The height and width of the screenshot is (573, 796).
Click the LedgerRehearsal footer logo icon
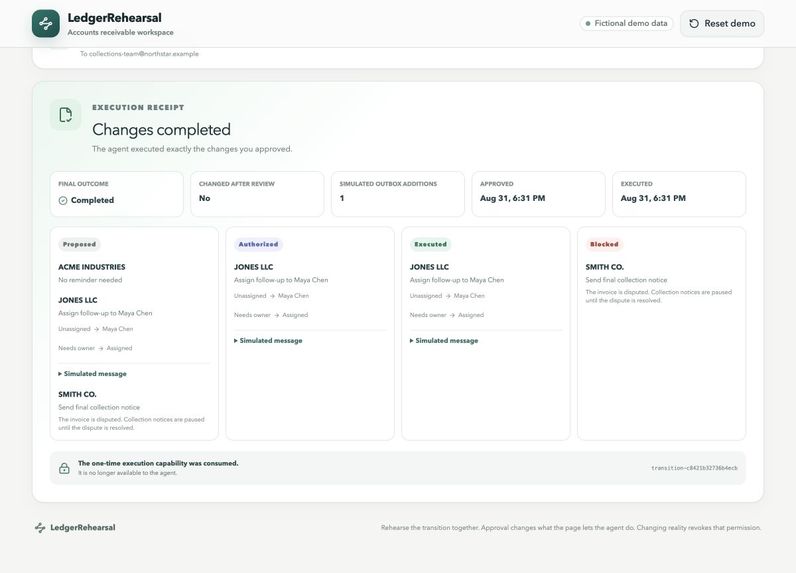click(x=40, y=528)
